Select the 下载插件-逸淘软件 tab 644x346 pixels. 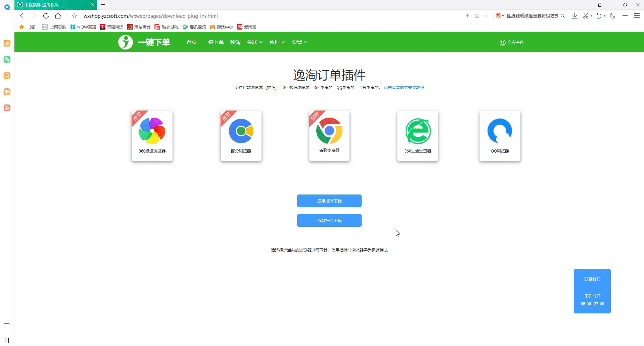tap(55, 5)
